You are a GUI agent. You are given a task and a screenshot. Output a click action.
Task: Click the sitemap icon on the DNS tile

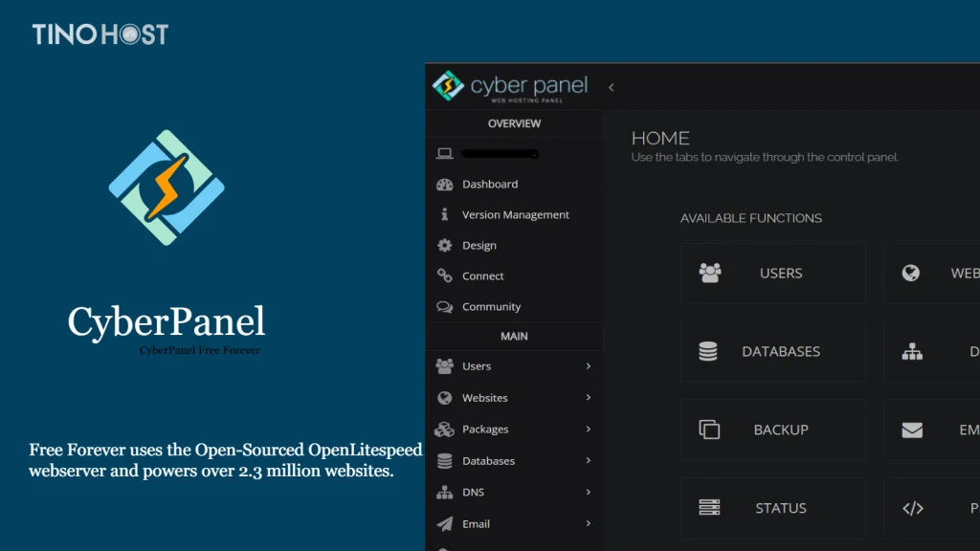point(912,352)
